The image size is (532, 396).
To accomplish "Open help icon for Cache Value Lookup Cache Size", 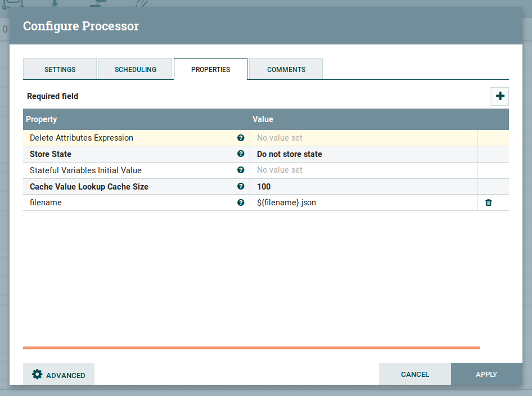I will tap(241, 186).
